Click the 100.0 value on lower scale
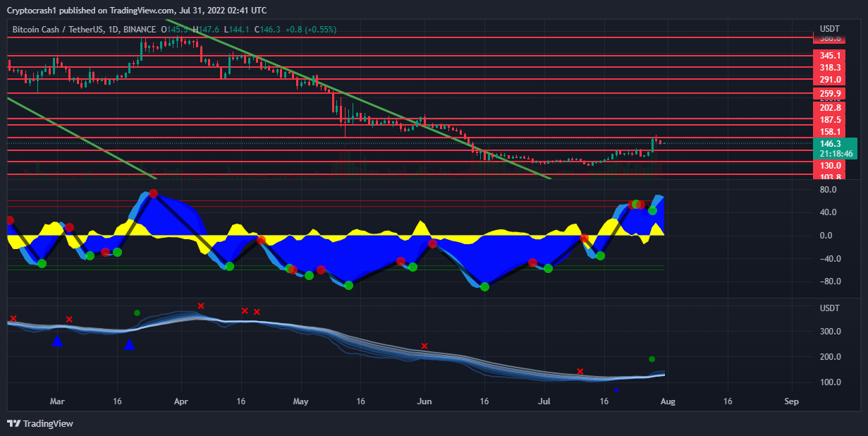 [x=830, y=382]
